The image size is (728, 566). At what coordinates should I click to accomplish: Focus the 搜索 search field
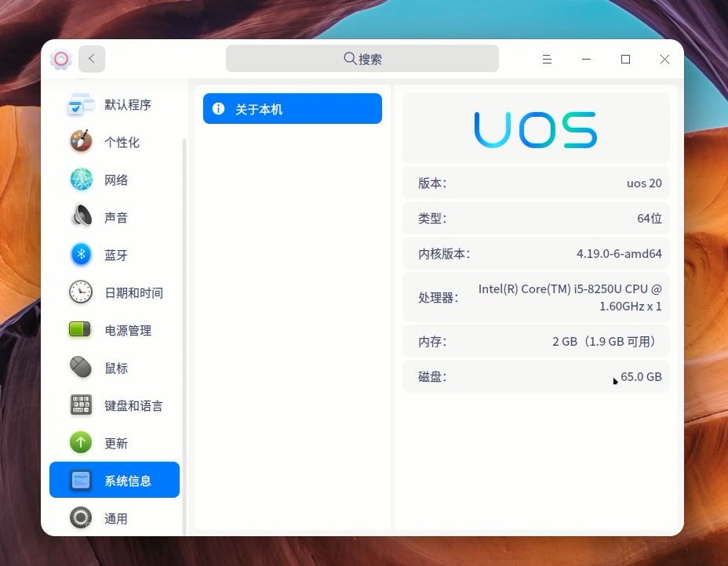[362, 59]
